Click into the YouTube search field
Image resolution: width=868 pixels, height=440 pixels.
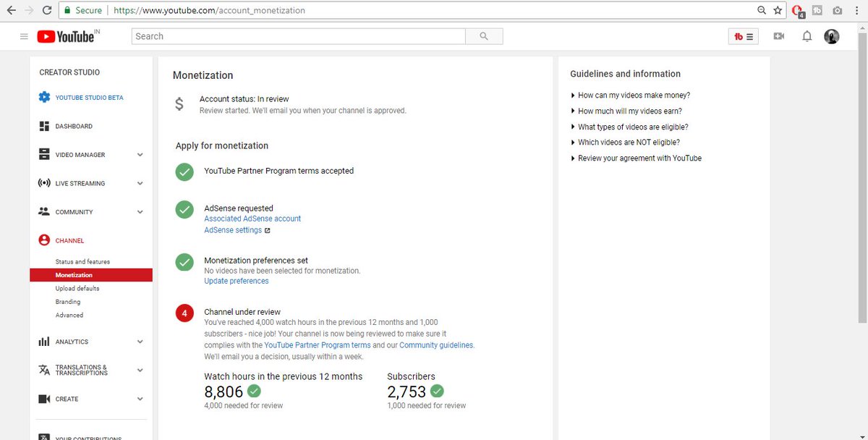pyautogui.click(x=299, y=36)
